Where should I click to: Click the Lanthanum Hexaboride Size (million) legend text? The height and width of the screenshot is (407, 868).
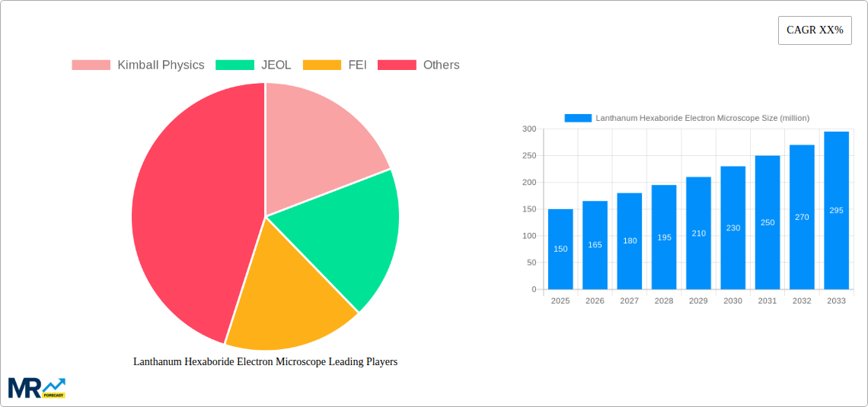point(703,118)
